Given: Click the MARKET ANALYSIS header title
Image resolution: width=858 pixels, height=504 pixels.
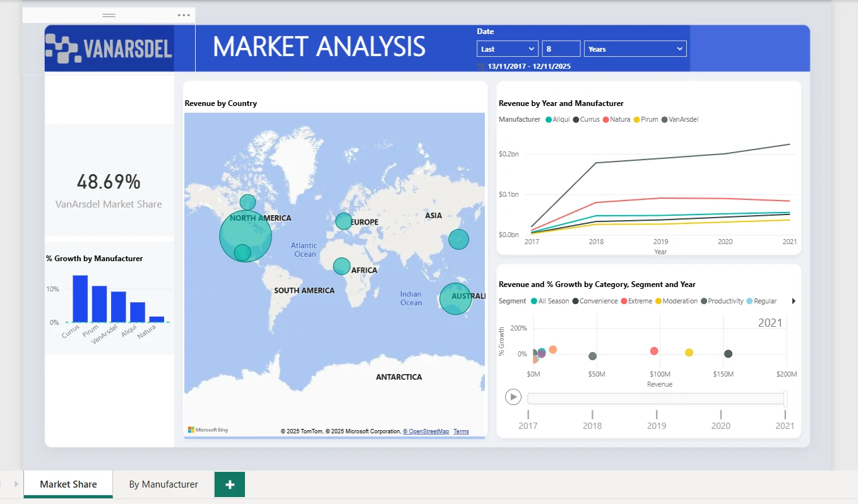Looking at the screenshot, I should [x=319, y=47].
